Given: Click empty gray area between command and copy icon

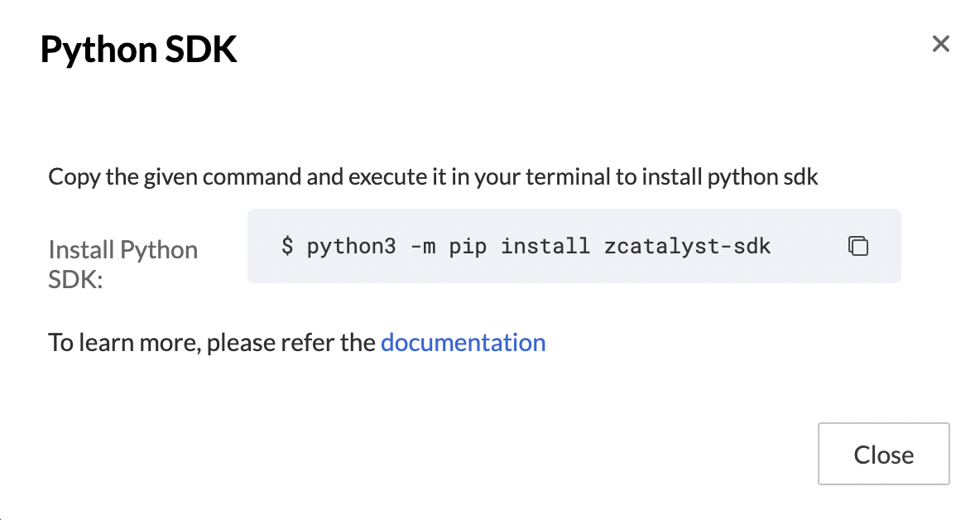Looking at the screenshot, I should pos(809,246).
